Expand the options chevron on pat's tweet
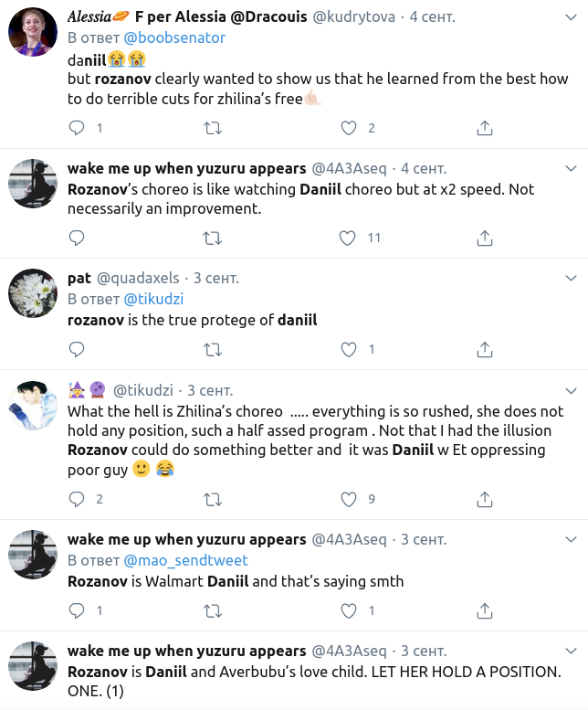This screenshot has width=588, height=710. [571, 279]
